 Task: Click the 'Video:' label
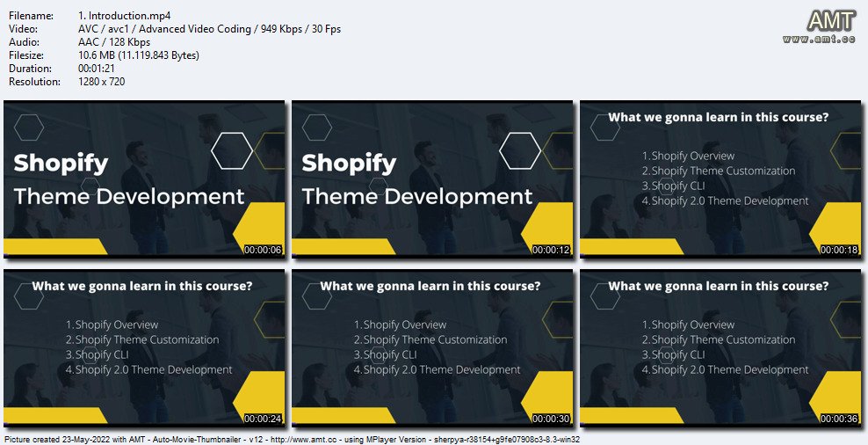[x=23, y=29]
